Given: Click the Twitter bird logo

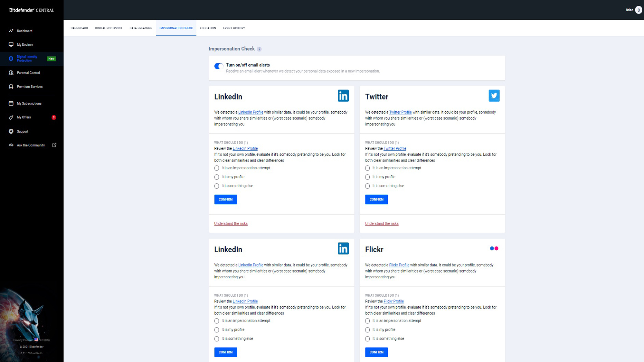Looking at the screenshot, I should pyautogui.click(x=494, y=96).
